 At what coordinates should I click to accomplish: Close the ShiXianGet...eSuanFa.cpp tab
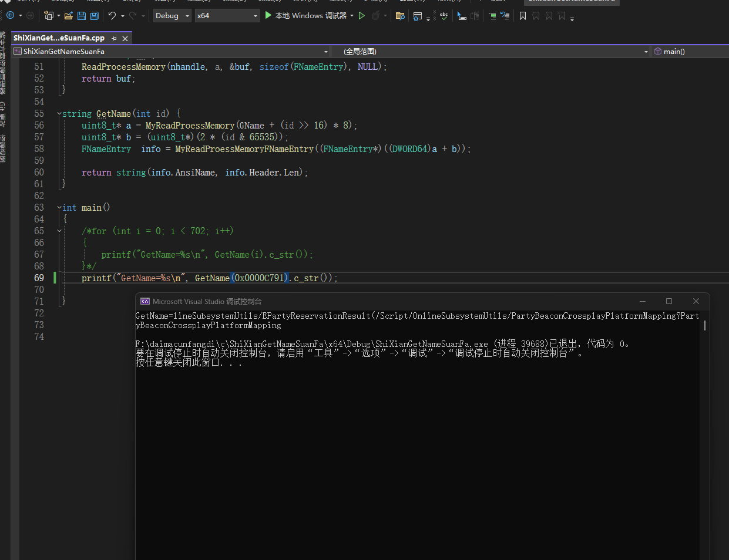(125, 38)
